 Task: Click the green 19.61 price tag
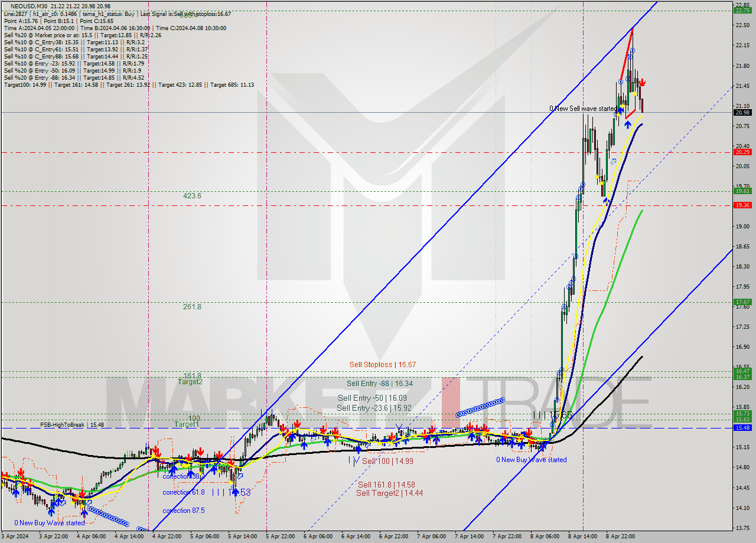pyautogui.click(x=742, y=191)
